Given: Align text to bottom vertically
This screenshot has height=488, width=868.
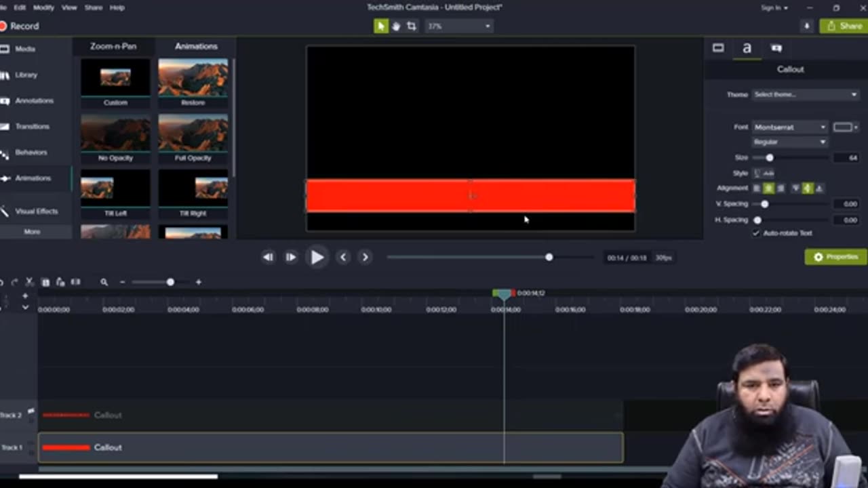Looking at the screenshot, I should pyautogui.click(x=819, y=188).
